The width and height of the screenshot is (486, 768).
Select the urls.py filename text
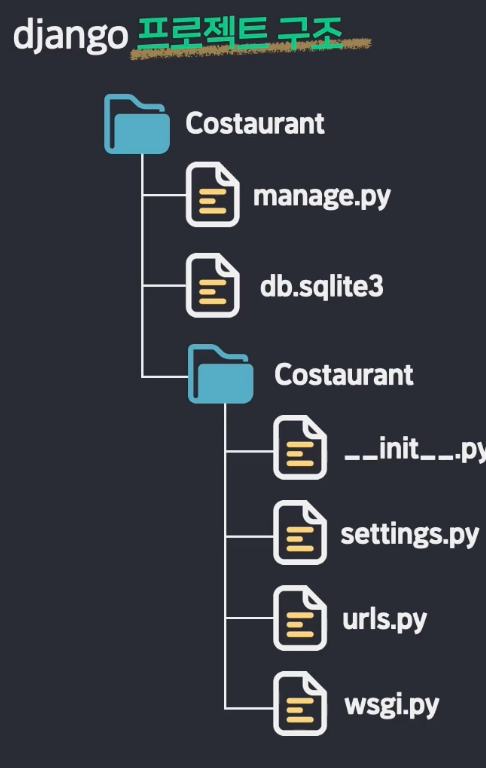pyautogui.click(x=385, y=620)
